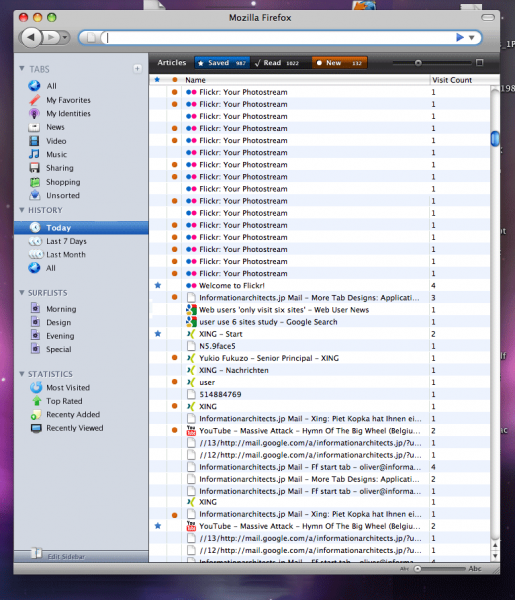Viewport: 515px width, 600px height.
Task: Adjust the text size slider at bottom
Action: (x=418, y=569)
